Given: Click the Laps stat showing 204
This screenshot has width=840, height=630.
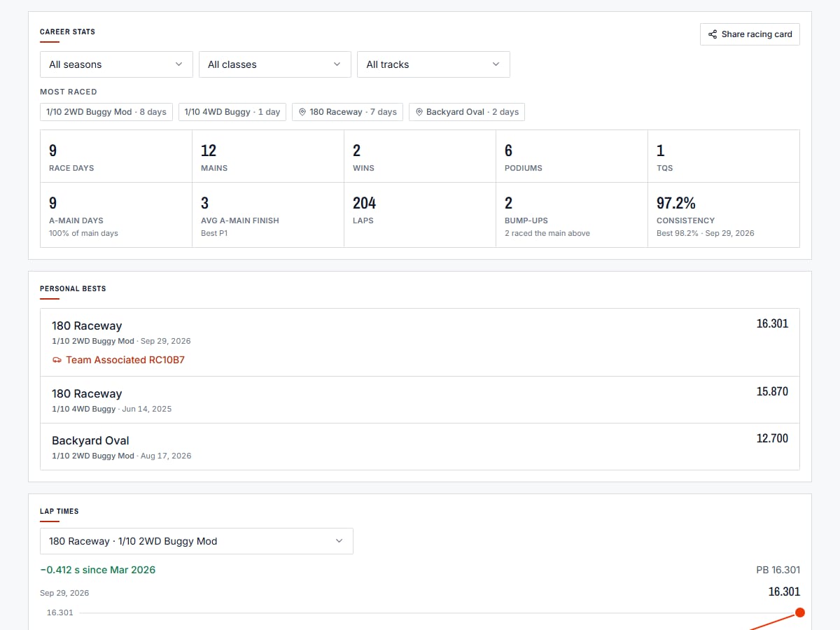Looking at the screenshot, I should (x=420, y=215).
